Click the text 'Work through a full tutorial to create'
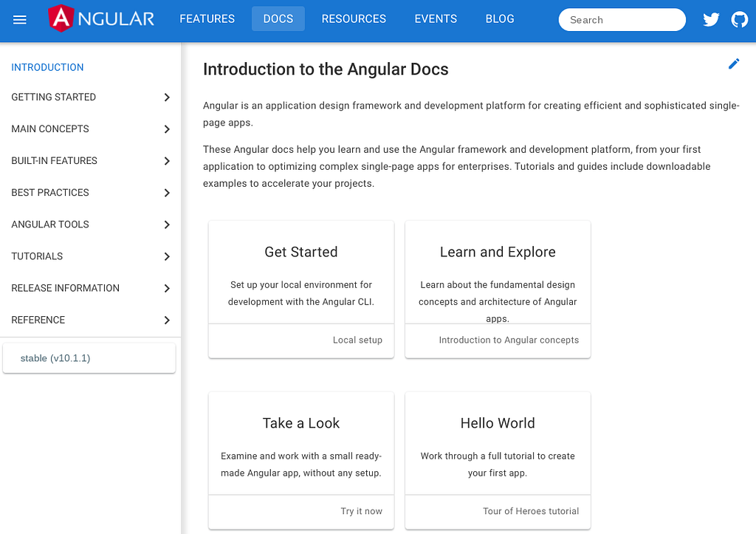756x534 pixels. point(498,456)
